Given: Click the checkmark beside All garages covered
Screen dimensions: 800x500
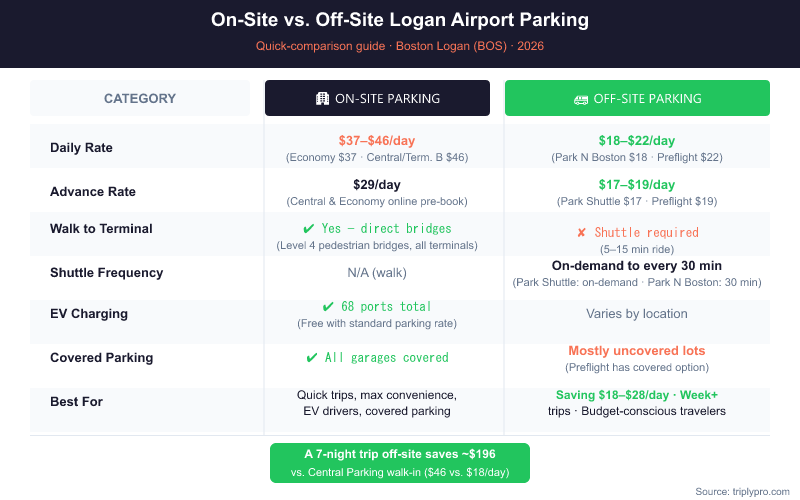Looking at the screenshot, I should click(313, 357).
